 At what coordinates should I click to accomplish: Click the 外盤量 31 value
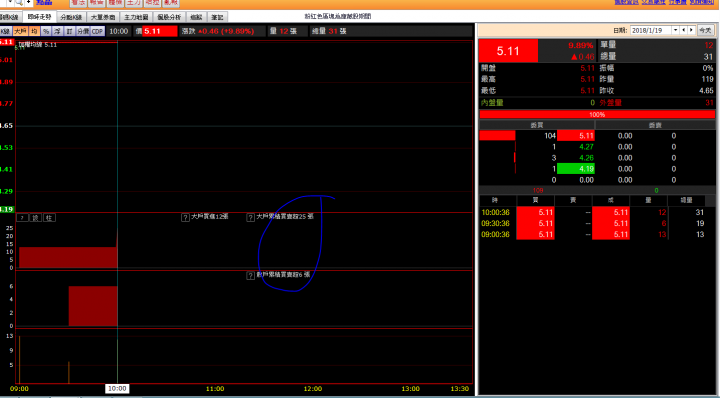pyautogui.click(x=709, y=103)
